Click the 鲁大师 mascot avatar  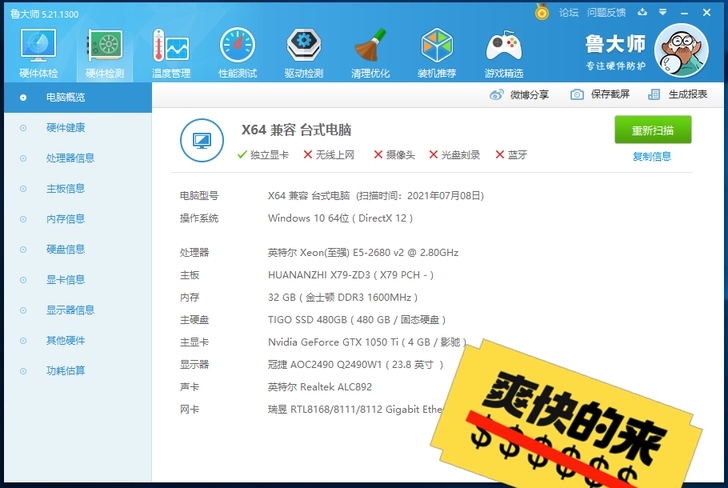[x=681, y=50]
